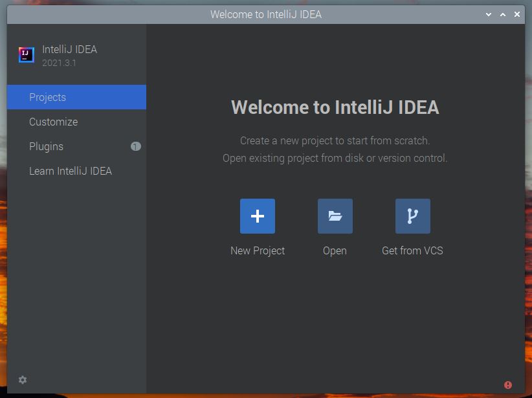
Task: Open the settings gear menu
Action: point(23,380)
